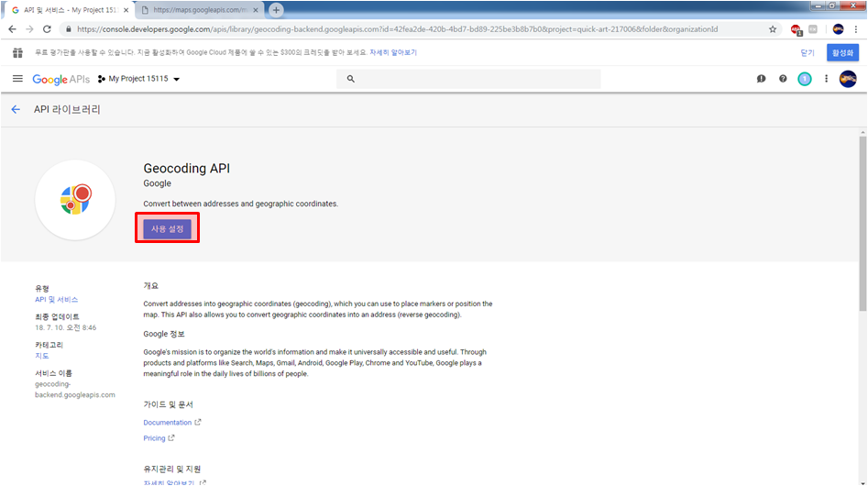Click the Google APIs logo
This screenshot has width=868, height=486.
tap(60, 79)
